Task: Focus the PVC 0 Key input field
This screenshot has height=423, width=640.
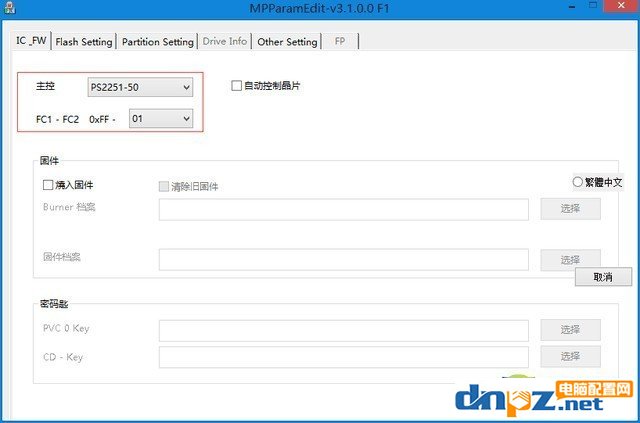Action: point(344,331)
